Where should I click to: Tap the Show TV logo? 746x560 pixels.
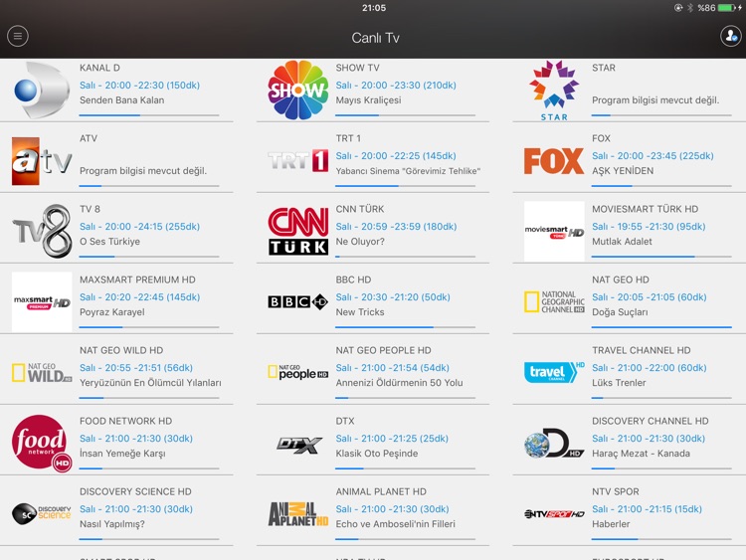tap(297, 90)
